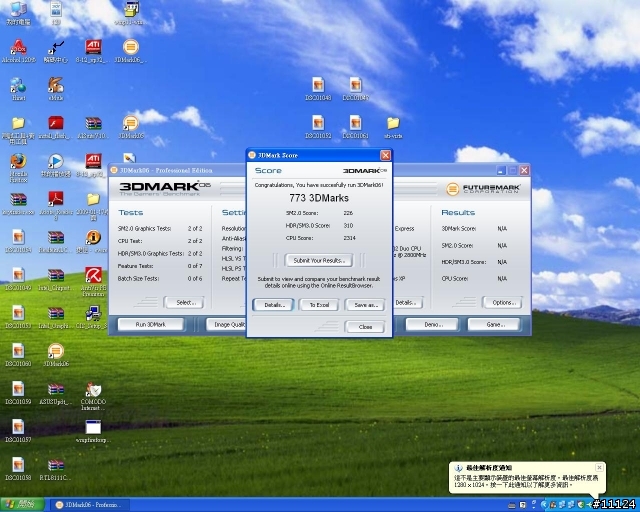The height and width of the screenshot is (512, 640).
Task: Open the DSC01054 image file
Action: (18, 241)
